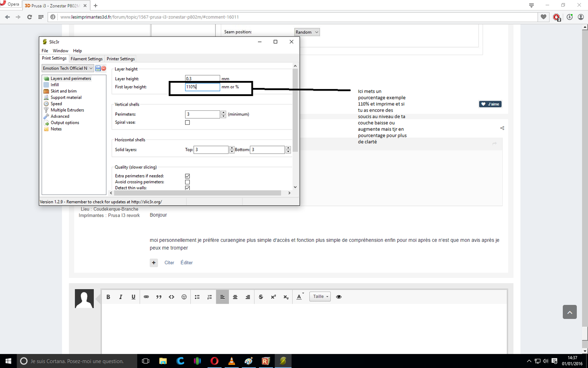Bookmark page with the heart icon
The image size is (588, 368).
(544, 17)
